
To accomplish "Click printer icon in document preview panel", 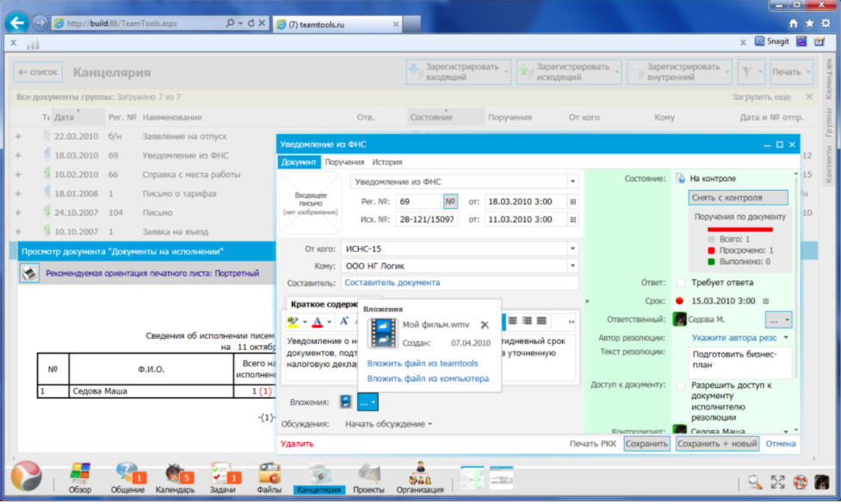I will click(29, 273).
